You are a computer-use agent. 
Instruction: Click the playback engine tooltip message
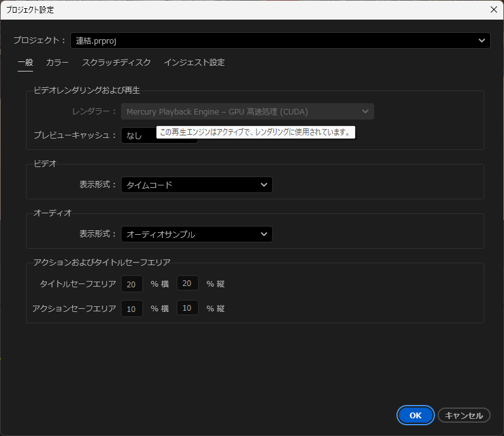point(255,132)
